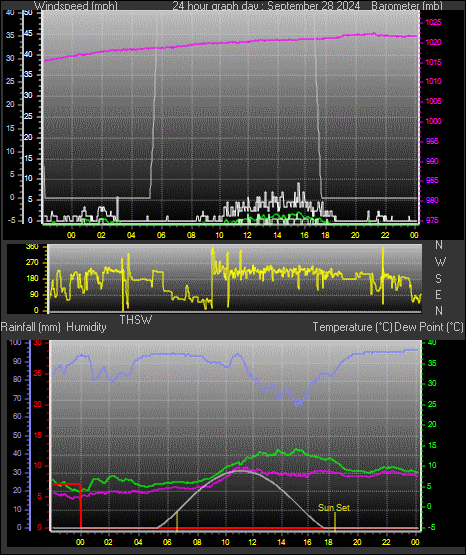Click the 1000 barometer axis value
The image size is (466, 555).
[433, 121]
